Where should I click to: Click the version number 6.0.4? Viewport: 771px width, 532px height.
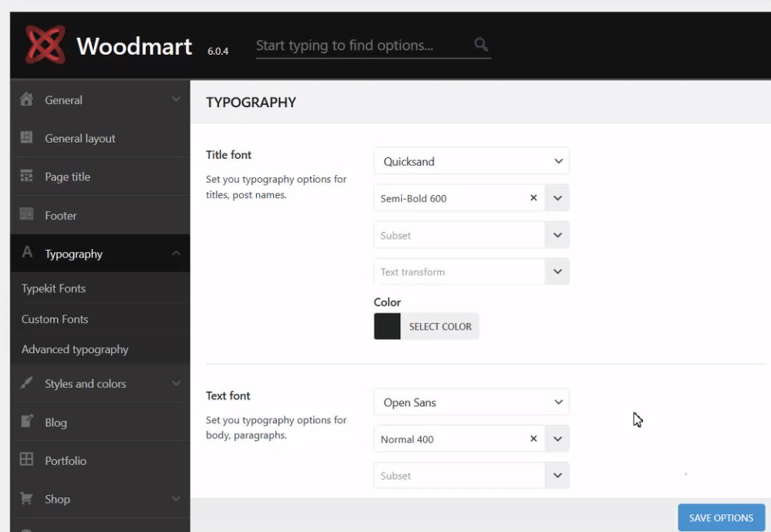click(x=218, y=51)
